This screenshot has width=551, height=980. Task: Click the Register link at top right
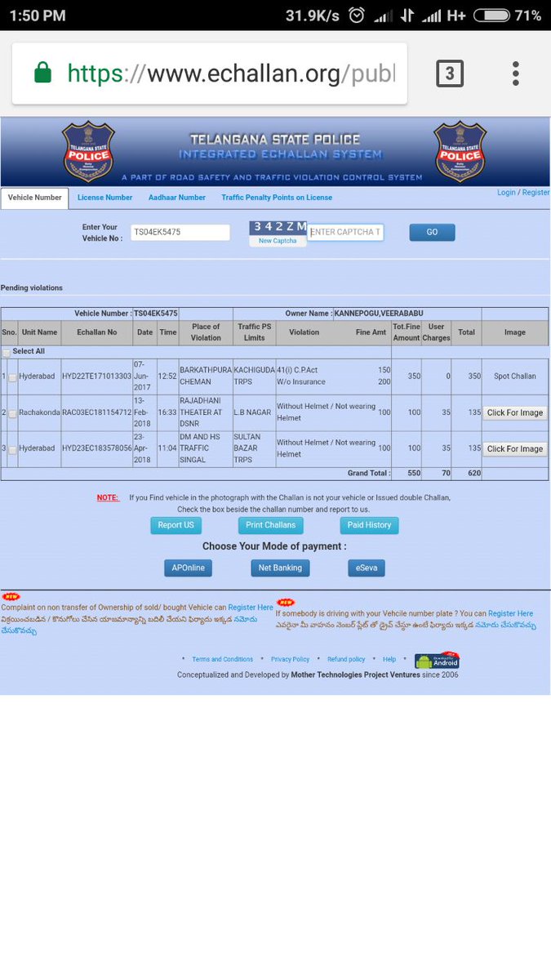tap(536, 193)
